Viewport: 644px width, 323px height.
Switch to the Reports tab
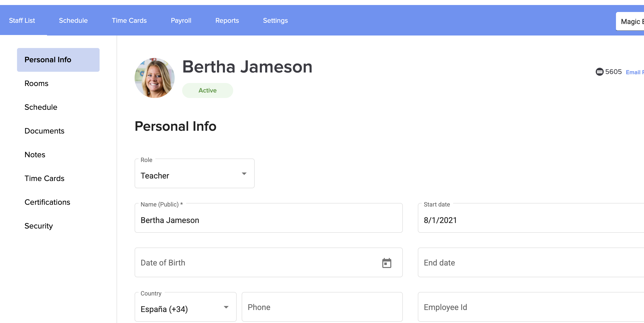tap(227, 20)
